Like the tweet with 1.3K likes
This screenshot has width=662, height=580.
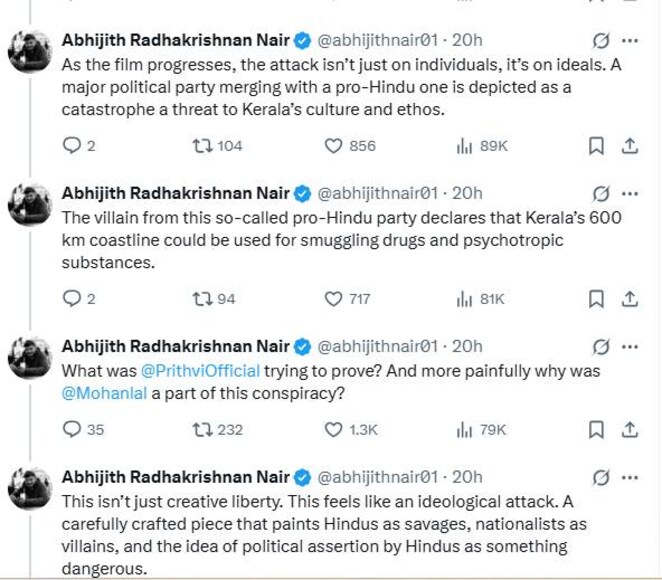(335, 430)
